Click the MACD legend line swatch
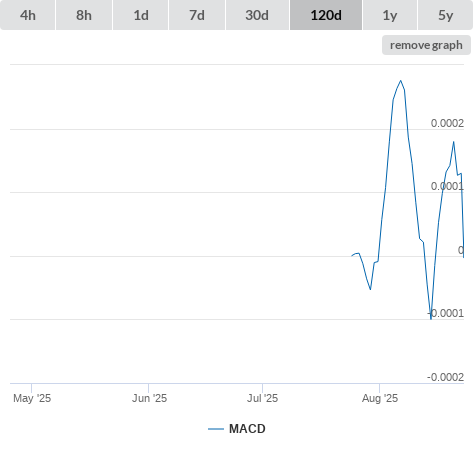 [x=216, y=429]
